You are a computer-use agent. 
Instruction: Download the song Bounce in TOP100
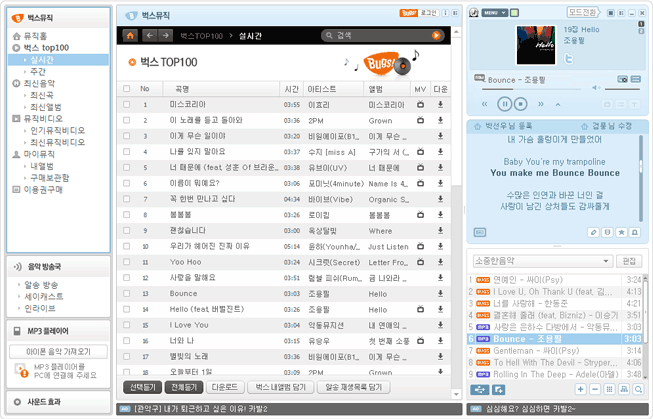pyautogui.click(x=440, y=294)
